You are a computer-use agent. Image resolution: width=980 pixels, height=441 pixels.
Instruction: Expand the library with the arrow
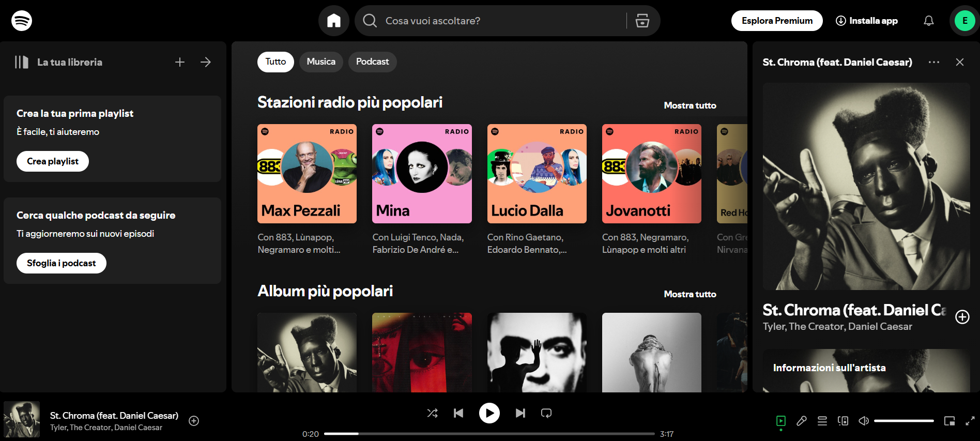point(206,62)
